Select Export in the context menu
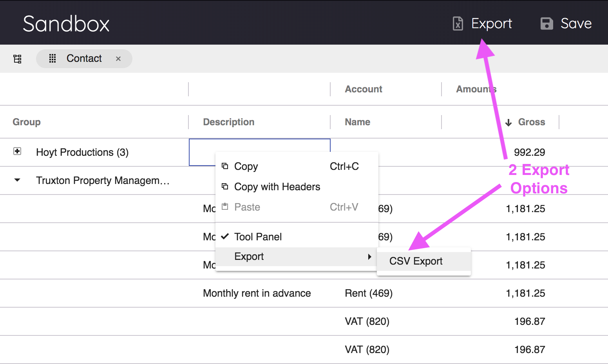Viewport: 608px width, 364px height. (x=297, y=257)
